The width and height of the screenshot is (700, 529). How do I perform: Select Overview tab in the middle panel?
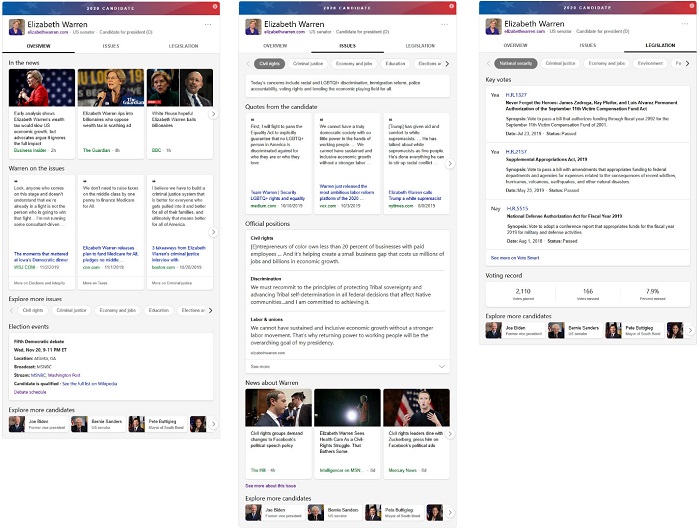pos(275,46)
